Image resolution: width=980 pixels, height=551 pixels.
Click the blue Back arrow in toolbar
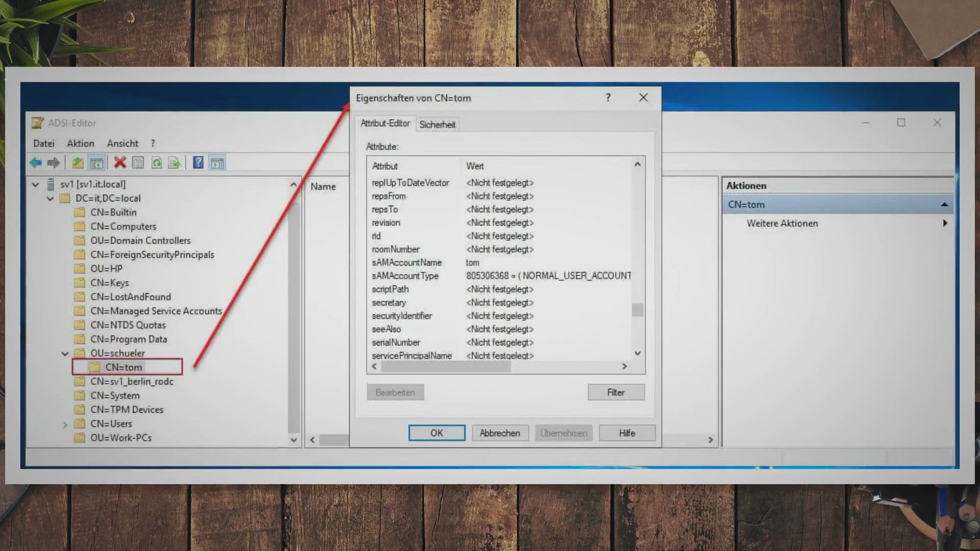[36, 163]
